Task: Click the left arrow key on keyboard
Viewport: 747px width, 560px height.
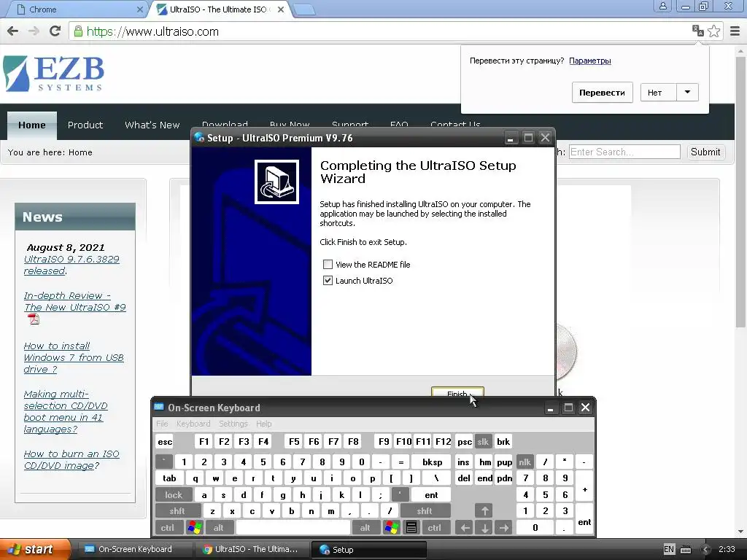Action: [465, 528]
